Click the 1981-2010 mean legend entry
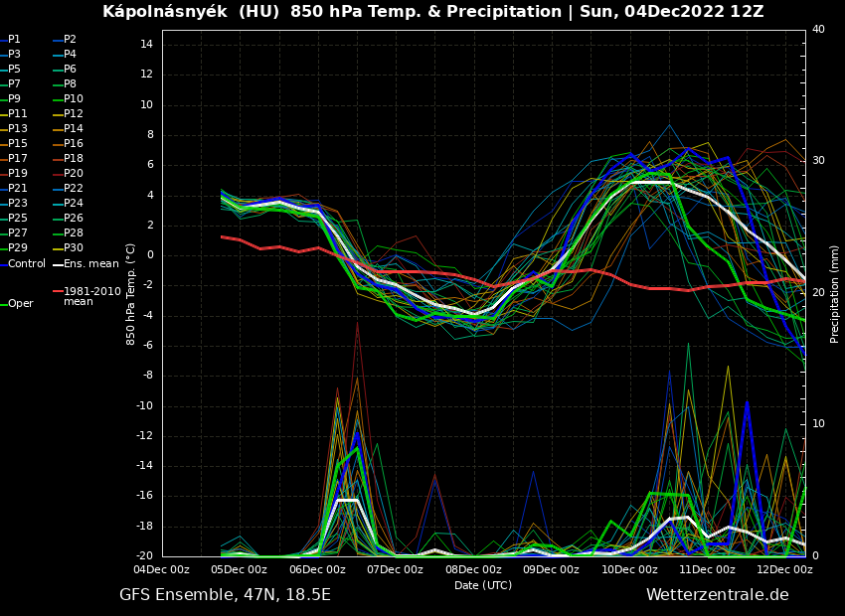845x616 pixels. point(91,296)
